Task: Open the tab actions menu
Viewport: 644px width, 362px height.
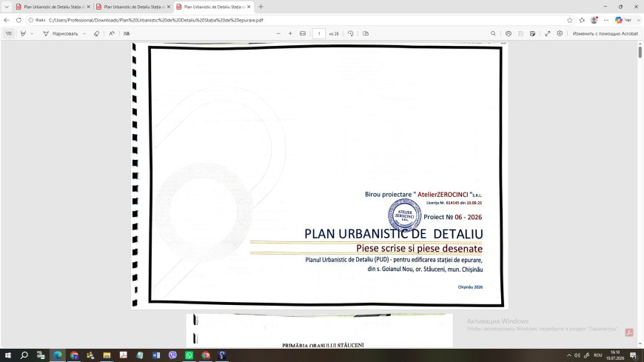Action: point(7,7)
